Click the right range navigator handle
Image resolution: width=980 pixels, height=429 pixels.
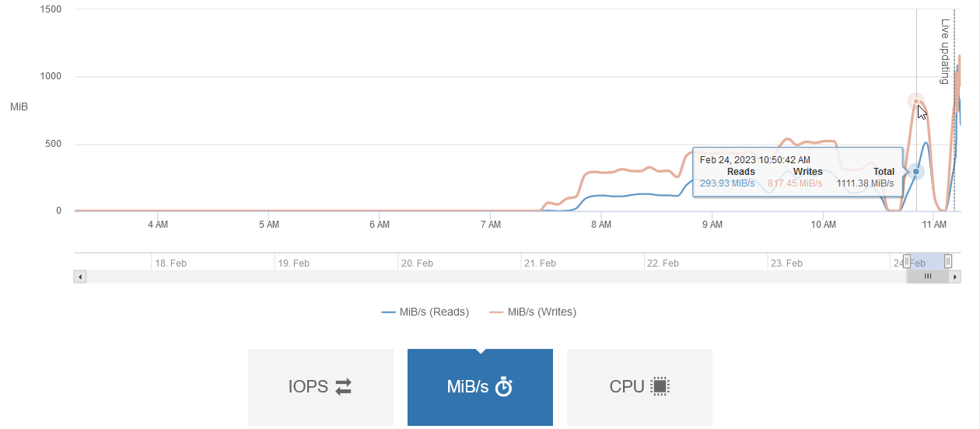click(948, 262)
